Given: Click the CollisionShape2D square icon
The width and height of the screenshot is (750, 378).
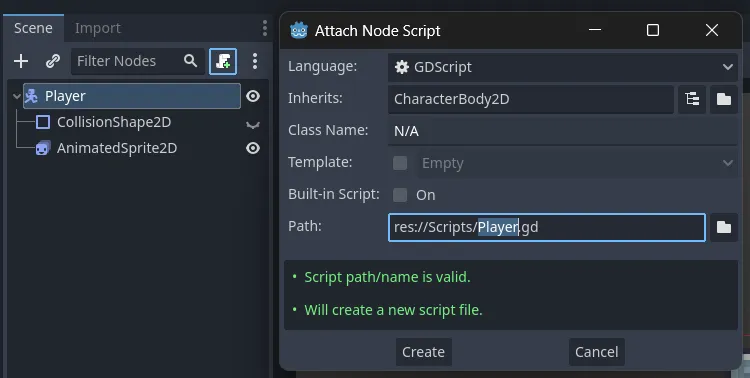Looking at the screenshot, I should (x=43, y=122).
